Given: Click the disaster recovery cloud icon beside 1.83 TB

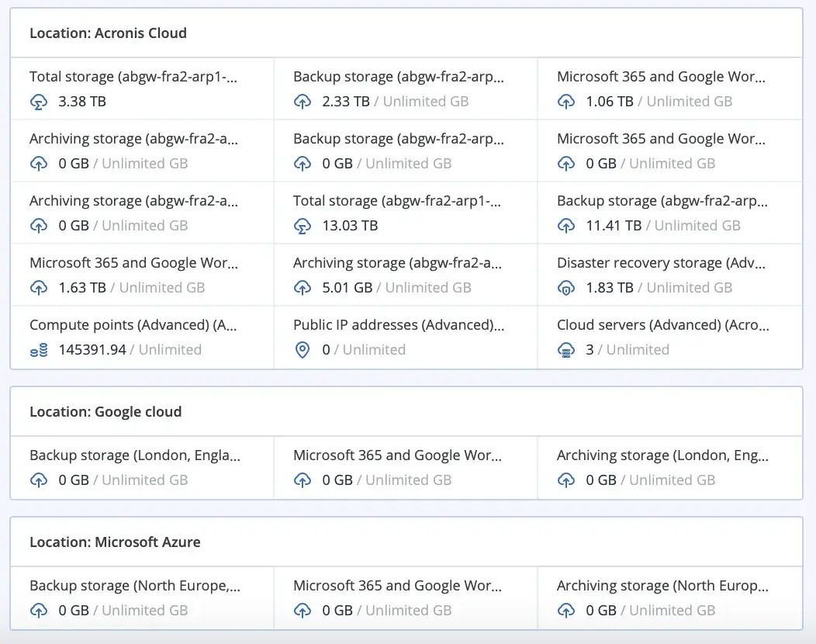Looking at the screenshot, I should [x=566, y=288].
